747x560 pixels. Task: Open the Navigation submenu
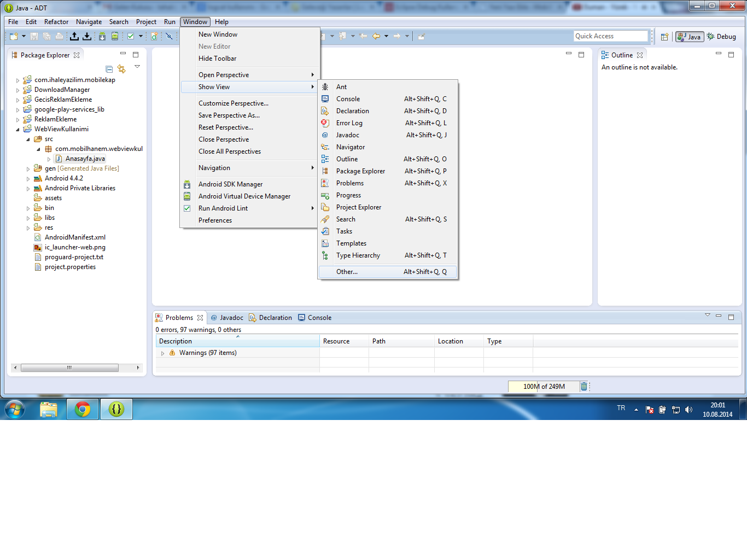[x=249, y=168]
